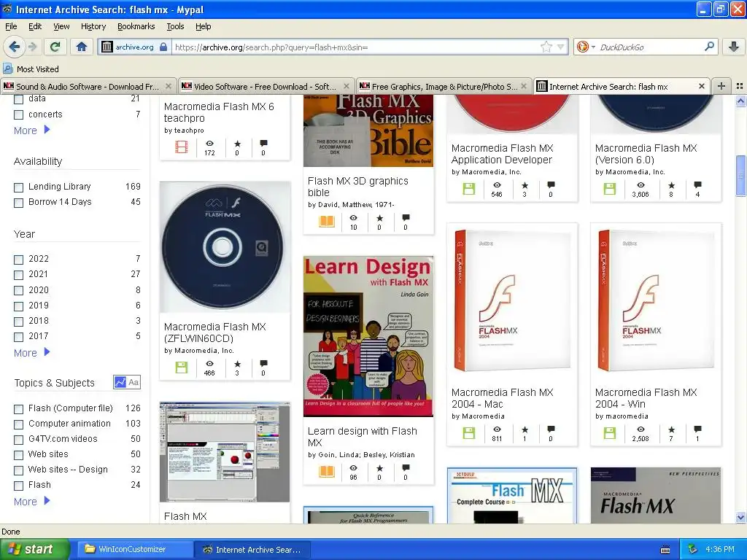Click the scroll-down arrow of page scrollbar
This screenshot has width=747, height=560.
click(x=740, y=517)
